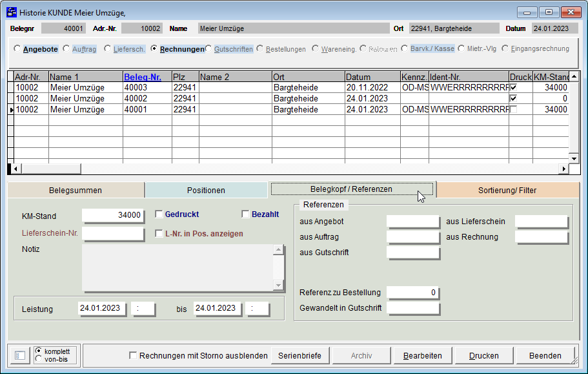
Task: Toggle the Gedruckt checkbox
Action: point(159,214)
